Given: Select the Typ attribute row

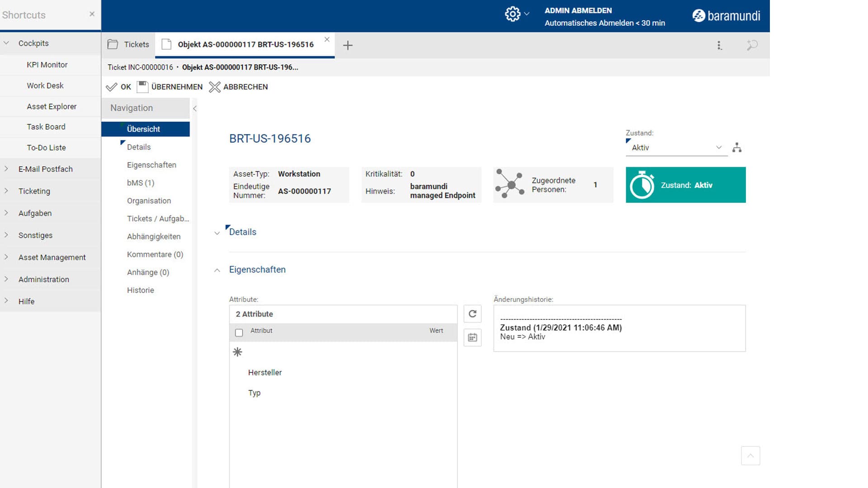Looking at the screenshot, I should (343, 393).
